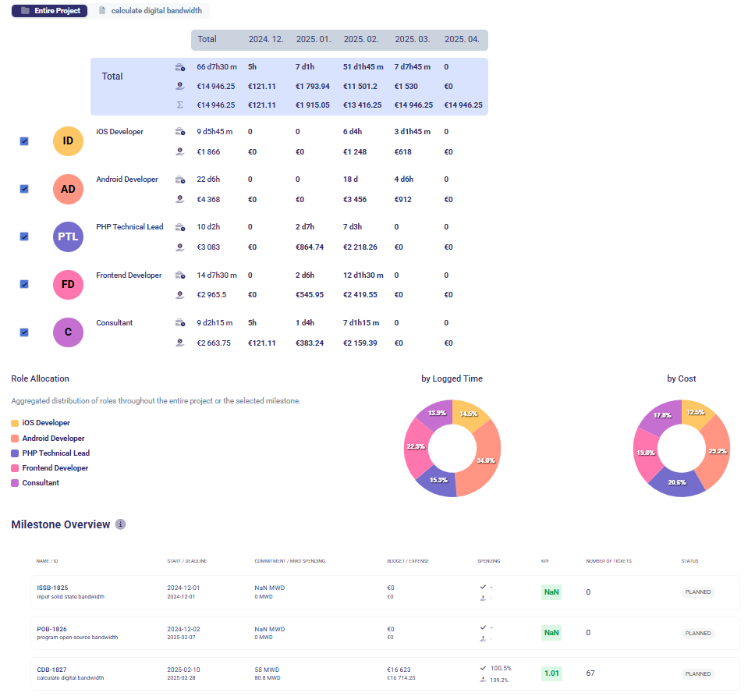Click the sigma cumulative icon in Total row

pos(179,105)
